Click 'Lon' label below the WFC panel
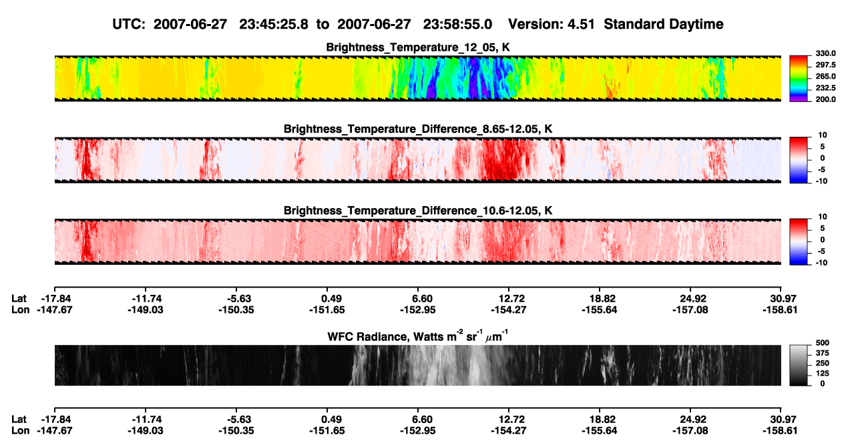This screenshot has height=445, width=868. tap(20, 430)
